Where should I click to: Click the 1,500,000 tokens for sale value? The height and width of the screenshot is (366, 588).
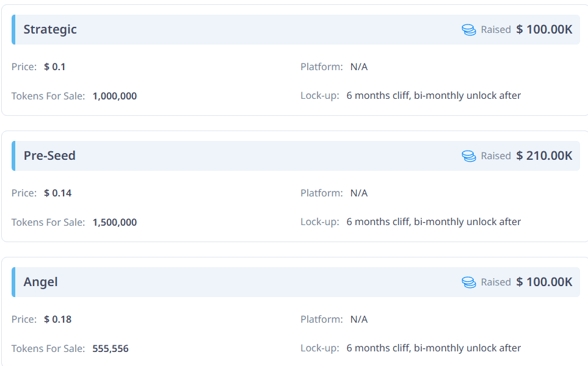[115, 222]
